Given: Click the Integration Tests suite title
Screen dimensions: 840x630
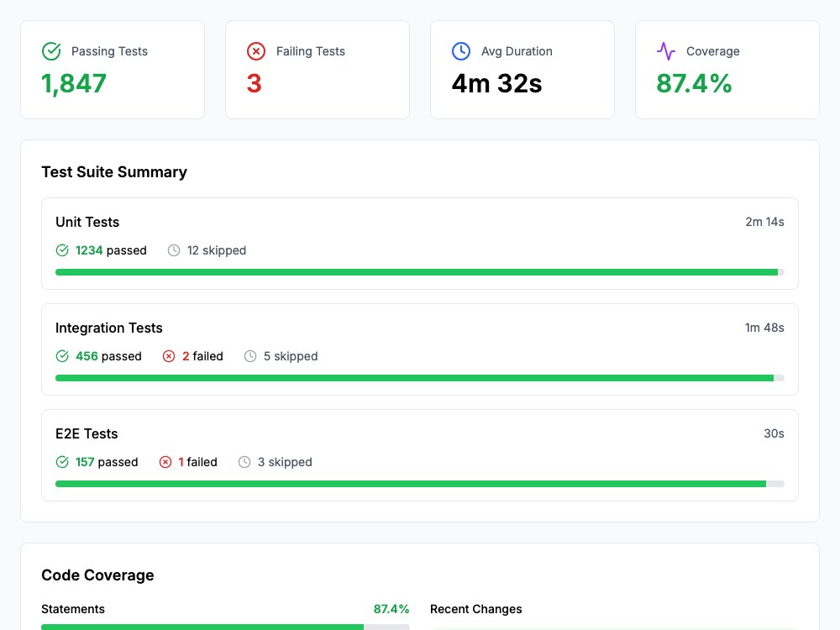Looking at the screenshot, I should click(x=108, y=328).
